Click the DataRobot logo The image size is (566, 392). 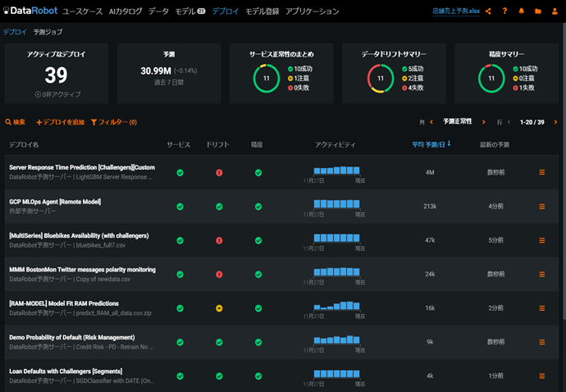(30, 11)
